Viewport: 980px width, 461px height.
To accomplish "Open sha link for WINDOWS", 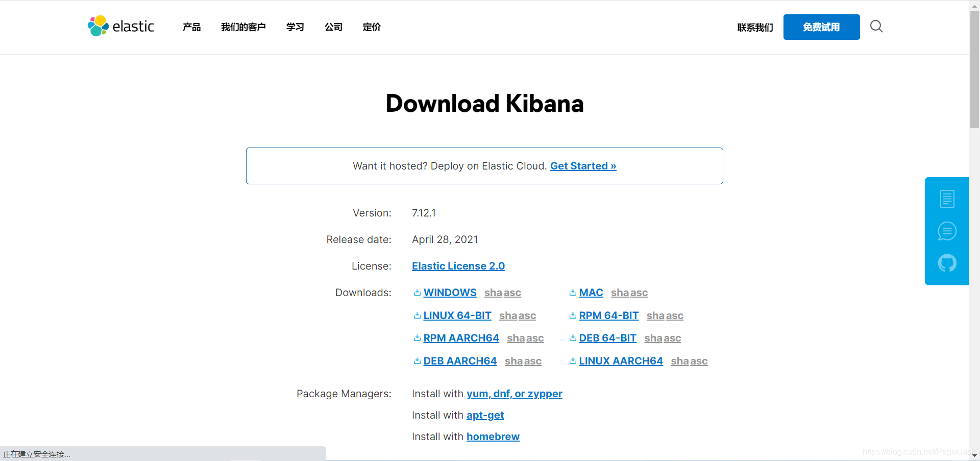I will click(493, 293).
